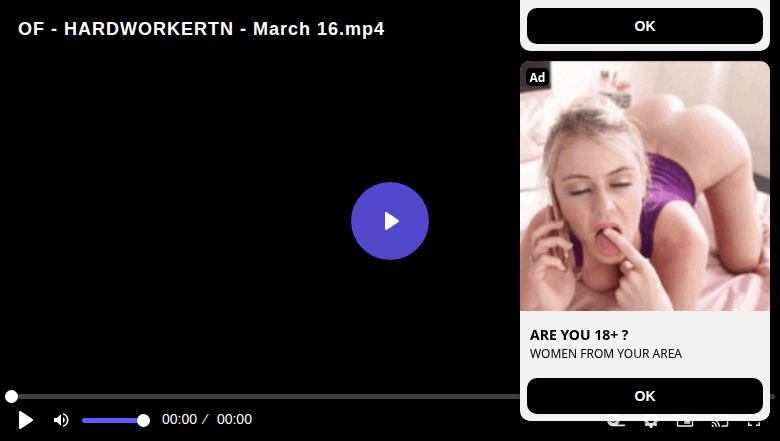Enter fullscreen with the corner brackets icon
The width and height of the screenshot is (780, 441).
tap(754, 423)
